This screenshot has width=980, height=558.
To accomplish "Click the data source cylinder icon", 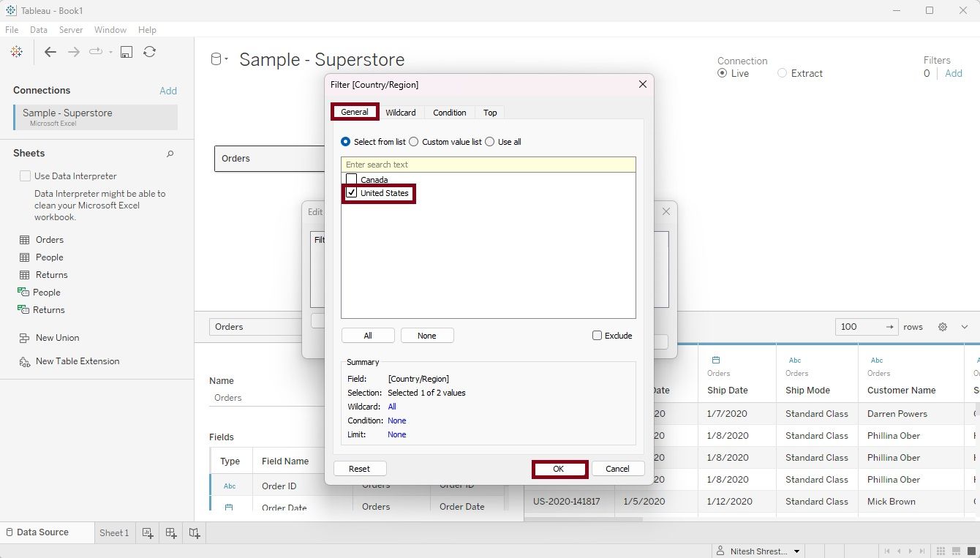I will 216,59.
